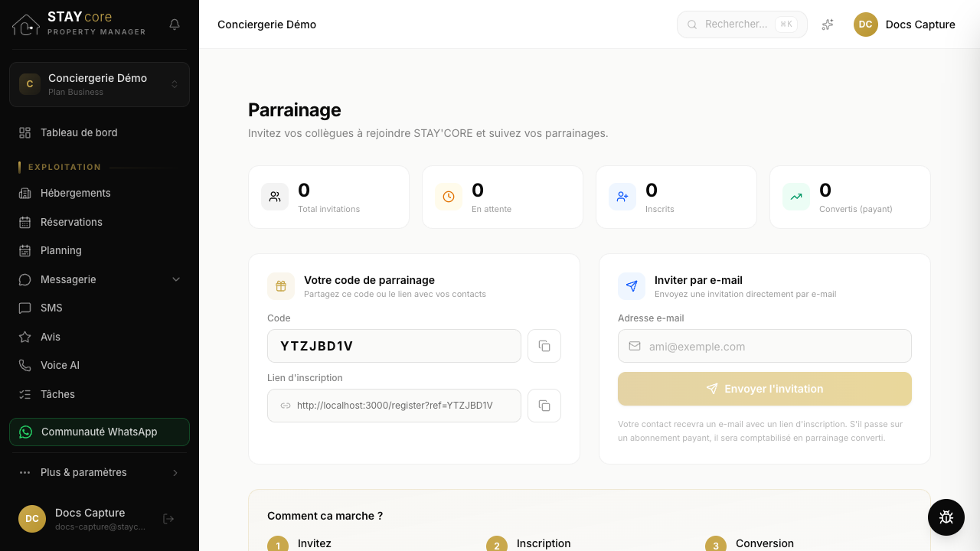Log out using the sidebar exit icon
The height and width of the screenshot is (551, 980).
click(169, 519)
